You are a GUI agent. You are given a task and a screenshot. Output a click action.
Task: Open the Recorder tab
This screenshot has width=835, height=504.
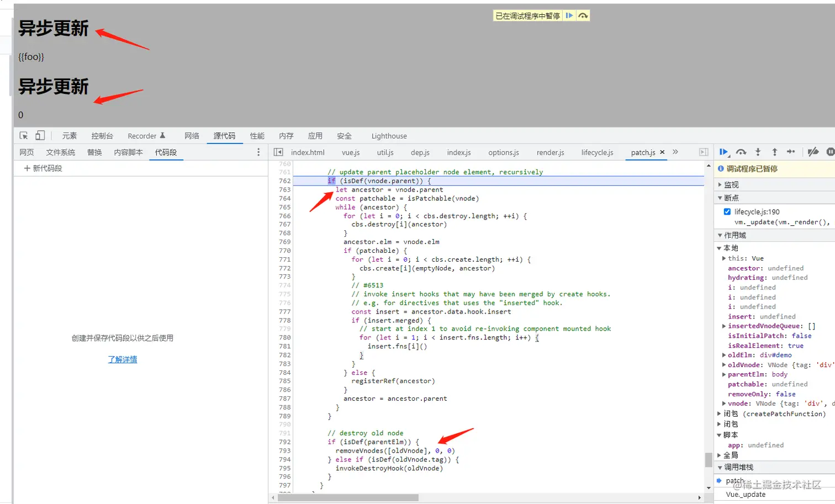146,136
